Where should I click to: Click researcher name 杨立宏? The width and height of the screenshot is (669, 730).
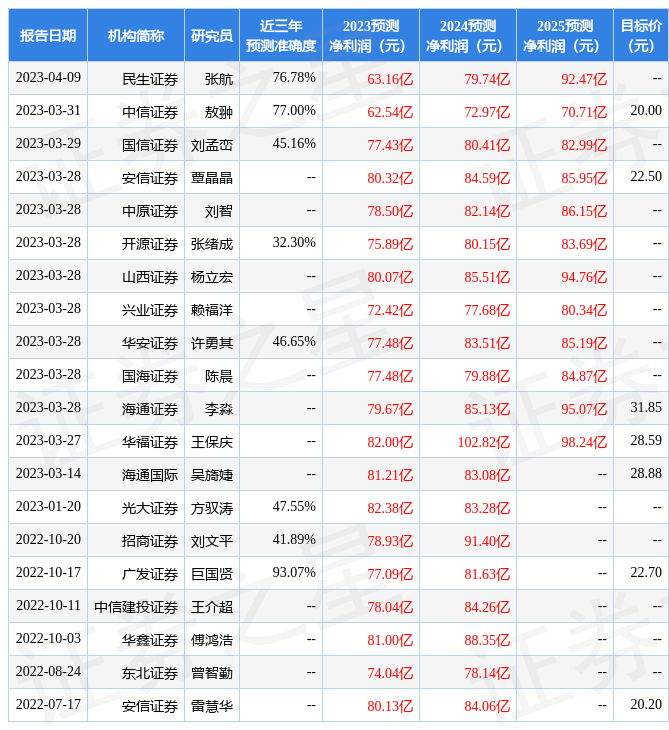click(212, 277)
